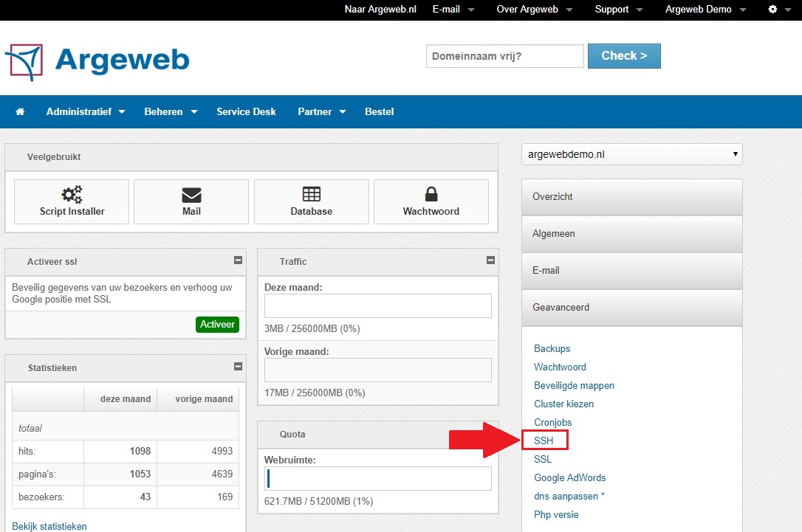Open the Over Argeweb dropdown
Image resolution: width=802 pixels, height=532 pixels.
(x=535, y=9)
